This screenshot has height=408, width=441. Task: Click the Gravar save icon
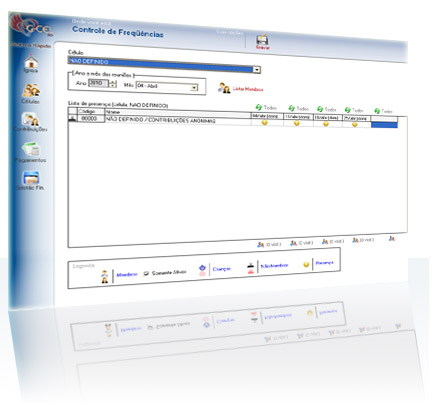pyautogui.click(x=262, y=39)
